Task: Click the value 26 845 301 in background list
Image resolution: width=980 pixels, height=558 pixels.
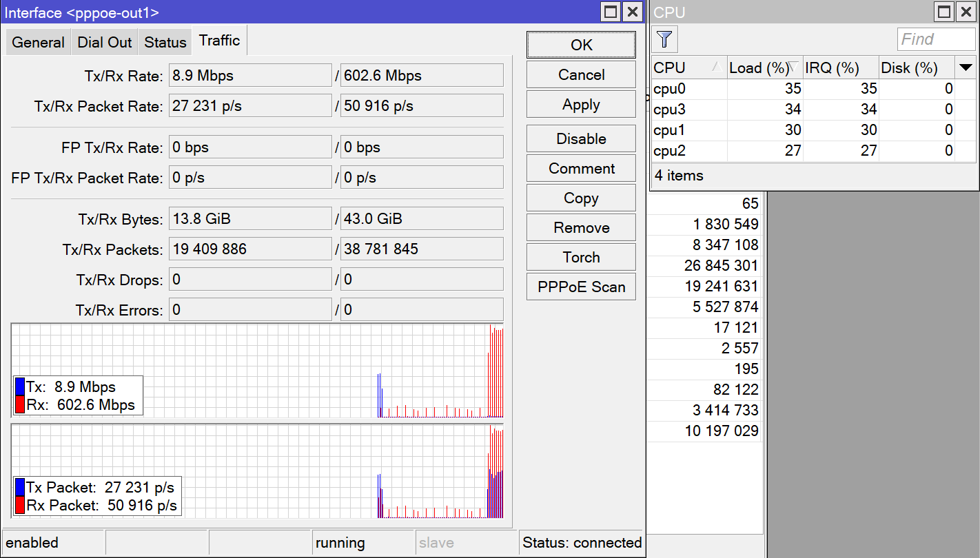Action: point(722,265)
